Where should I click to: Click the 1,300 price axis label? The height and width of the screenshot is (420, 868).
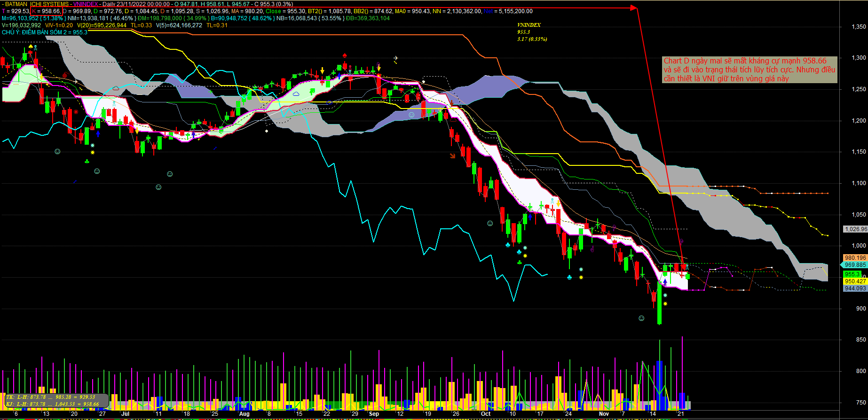coord(859,58)
